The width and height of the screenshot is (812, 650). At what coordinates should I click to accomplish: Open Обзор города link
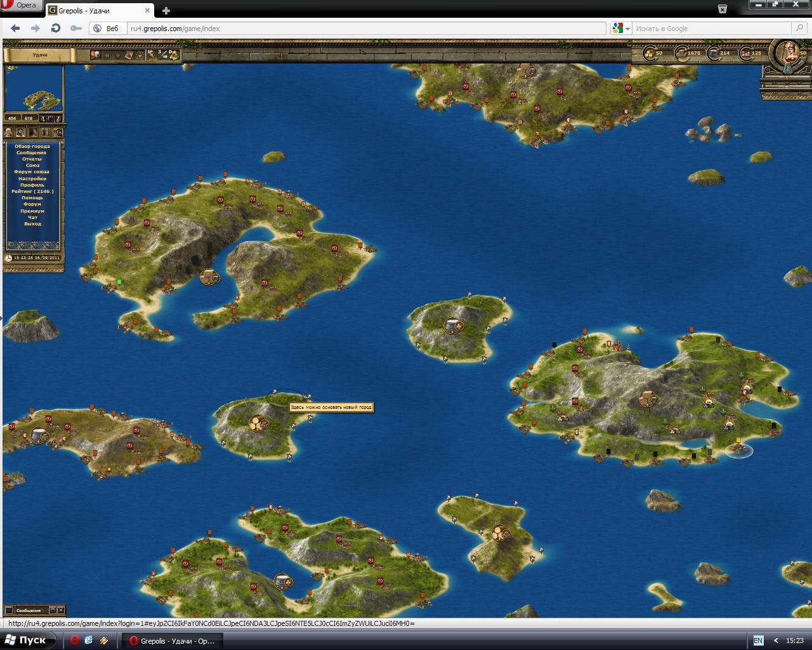32,147
